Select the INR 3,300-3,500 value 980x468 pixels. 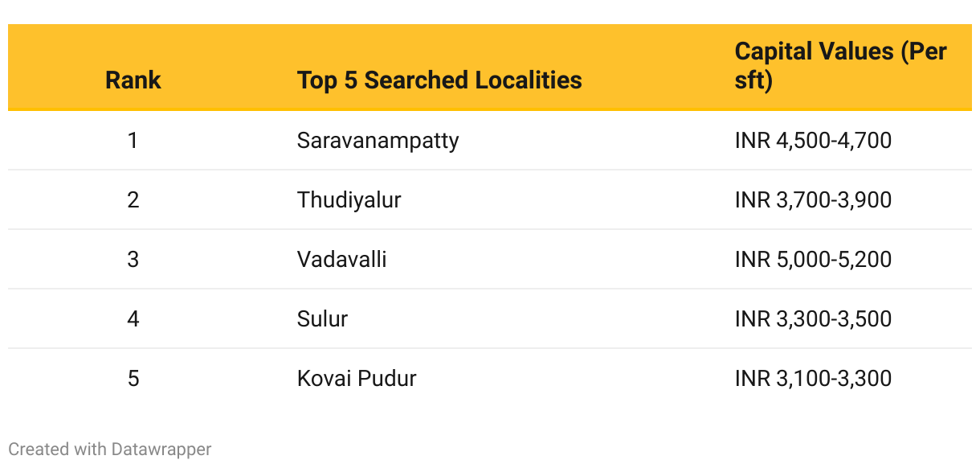point(813,318)
